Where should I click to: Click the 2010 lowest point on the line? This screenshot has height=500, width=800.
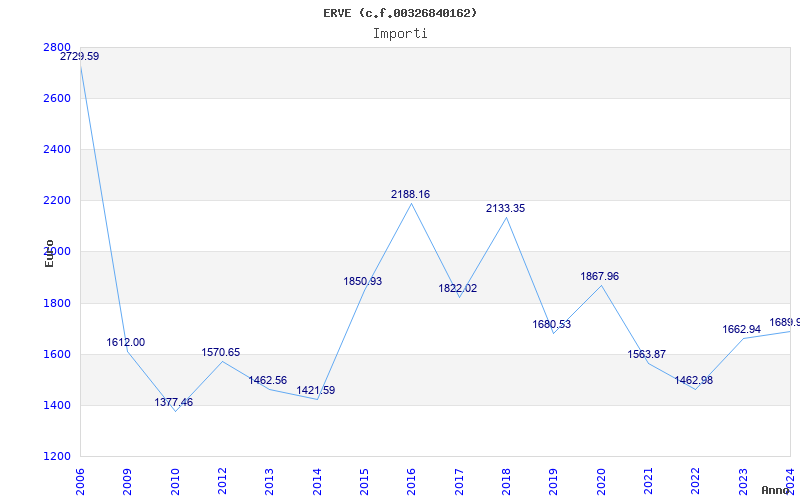point(175,411)
